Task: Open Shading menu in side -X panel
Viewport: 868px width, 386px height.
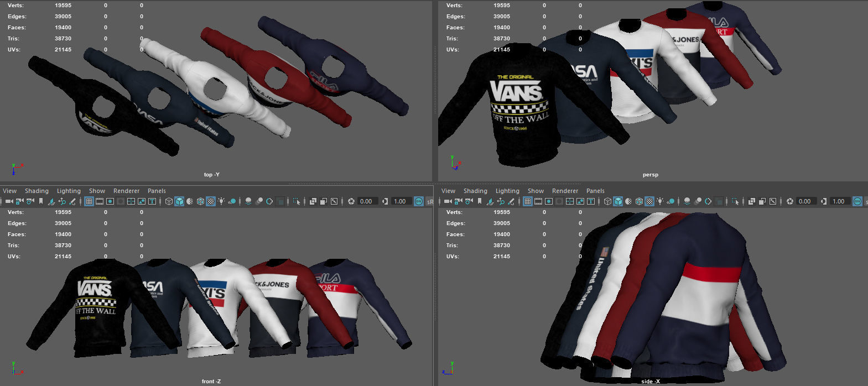Action: 475,191
